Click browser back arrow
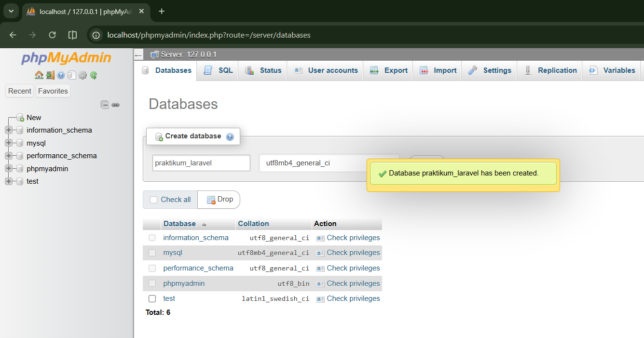The width and height of the screenshot is (644, 338). [13, 35]
